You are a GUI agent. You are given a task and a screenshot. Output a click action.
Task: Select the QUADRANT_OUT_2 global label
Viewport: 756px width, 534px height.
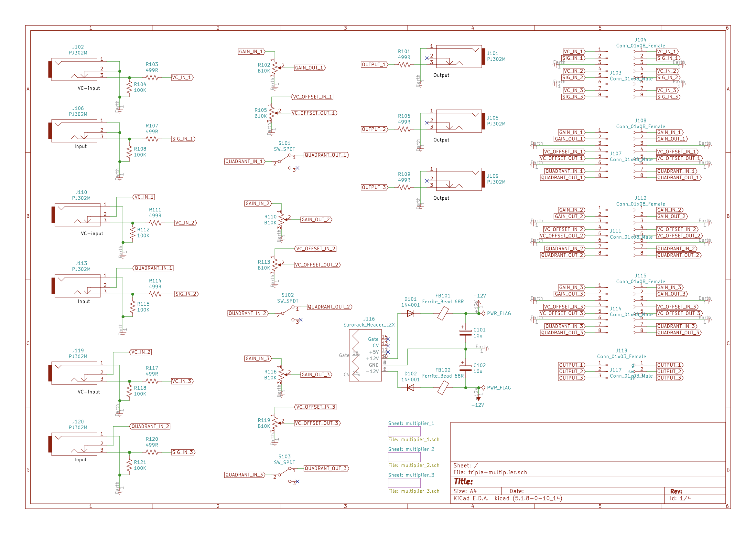[330, 307]
